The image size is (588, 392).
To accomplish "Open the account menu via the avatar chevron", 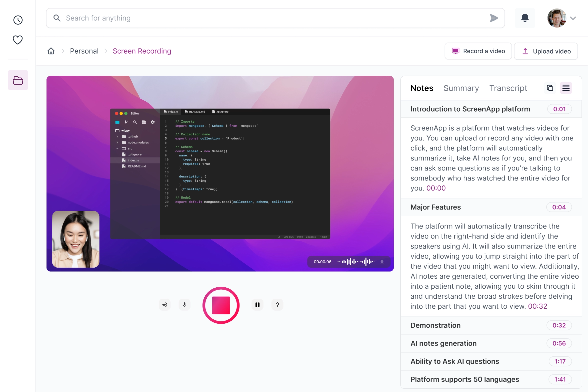I will (573, 18).
